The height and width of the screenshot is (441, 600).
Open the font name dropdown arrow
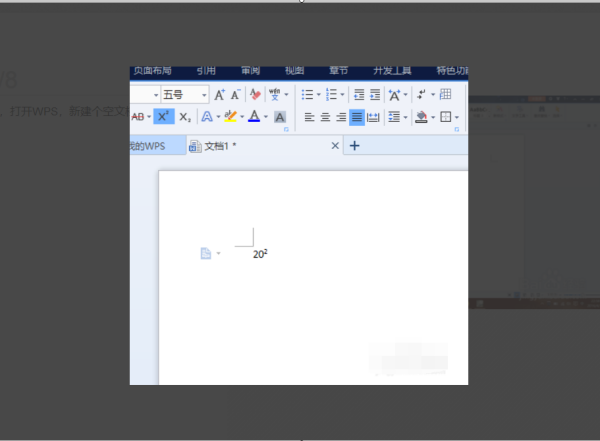click(x=156, y=95)
